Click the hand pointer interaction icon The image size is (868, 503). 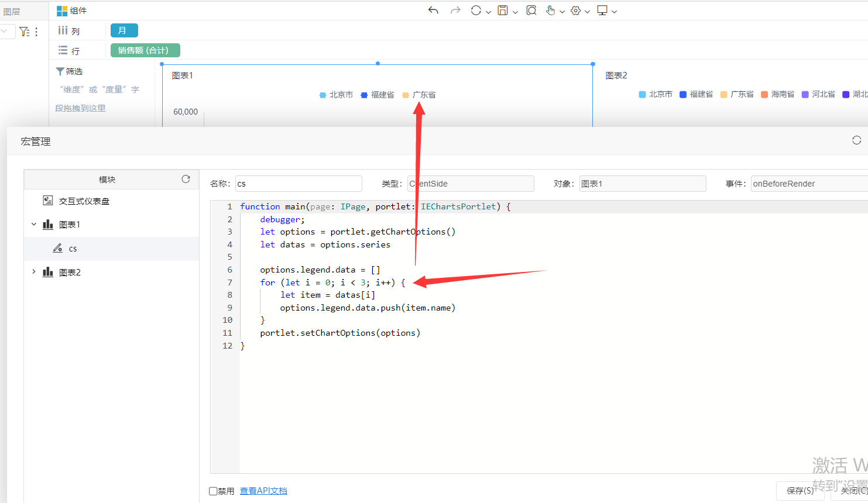550,11
